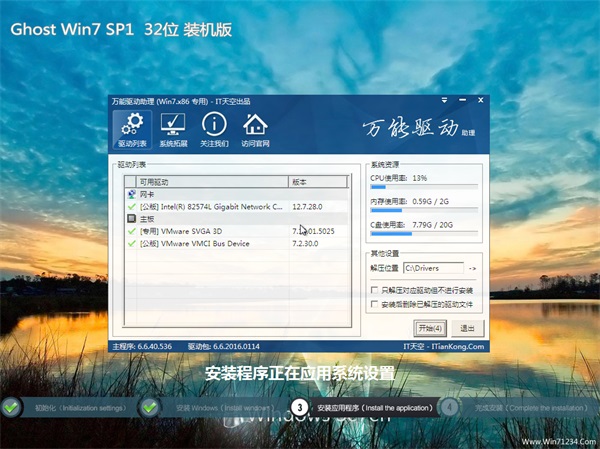This screenshot has height=449, width=600.
Task: Enable 只解压对应驱动但不进行安装 checkbox
Action: click(x=374, y=289)
